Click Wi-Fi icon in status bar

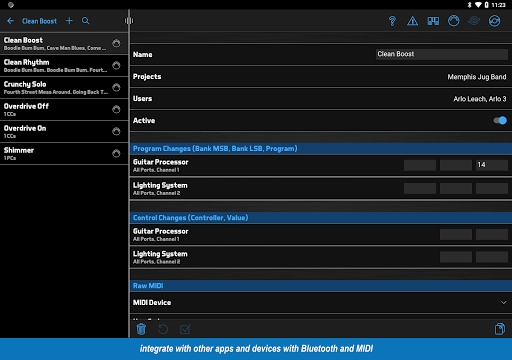pos(478,5)
